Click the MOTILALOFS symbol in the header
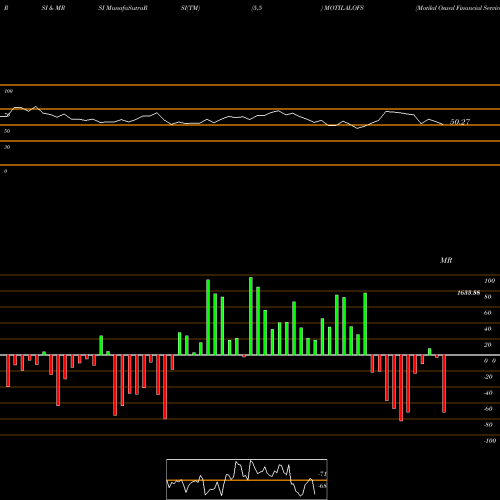Image resolution: width=500 pixels, height=500 pixels. tap(344, 8)
